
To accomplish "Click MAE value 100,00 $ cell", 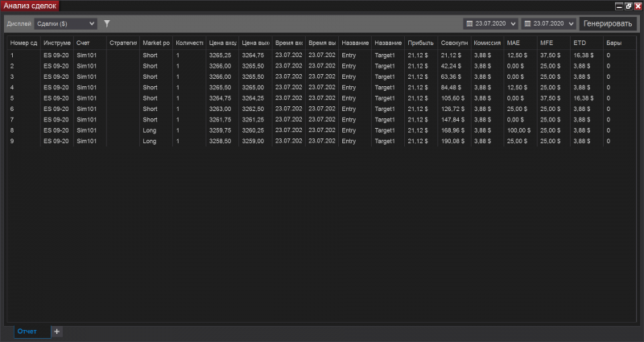I will pos(520,130).
